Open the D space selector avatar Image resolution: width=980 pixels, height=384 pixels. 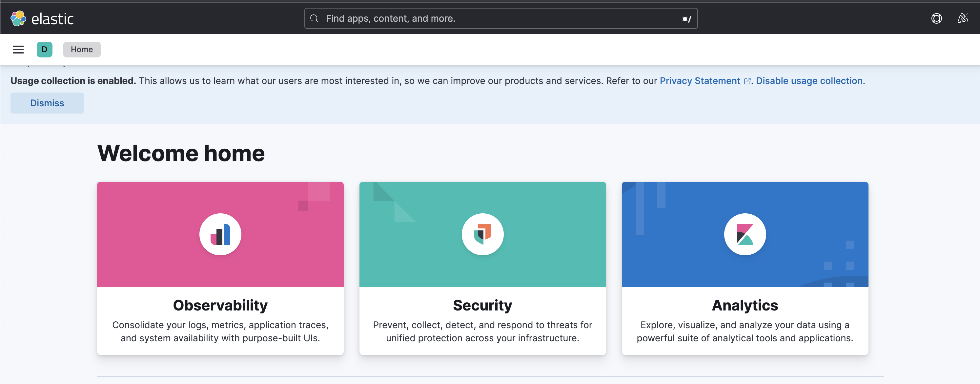point(45,50)
